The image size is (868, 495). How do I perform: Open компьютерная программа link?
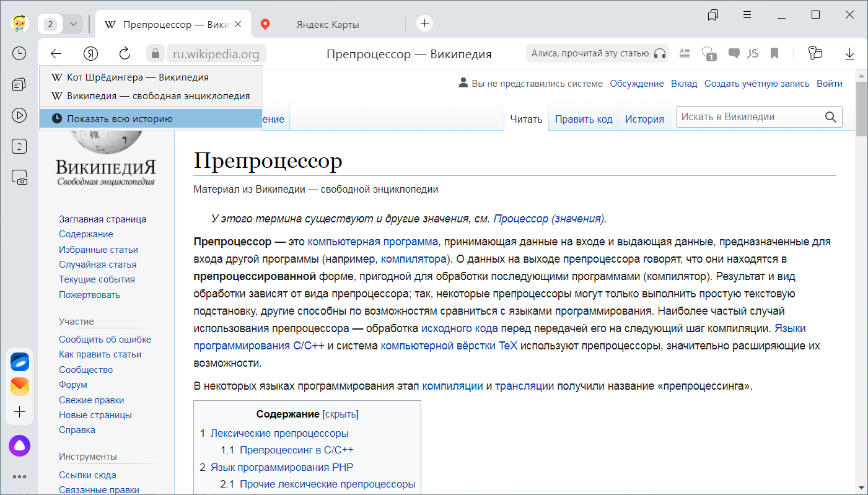pyautogui.click(x=373, y=242)
